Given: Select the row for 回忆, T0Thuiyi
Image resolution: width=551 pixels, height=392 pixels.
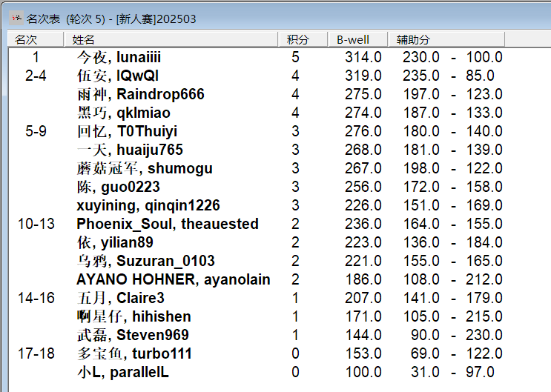Looking at the screenshot, I should click(127, 132).
